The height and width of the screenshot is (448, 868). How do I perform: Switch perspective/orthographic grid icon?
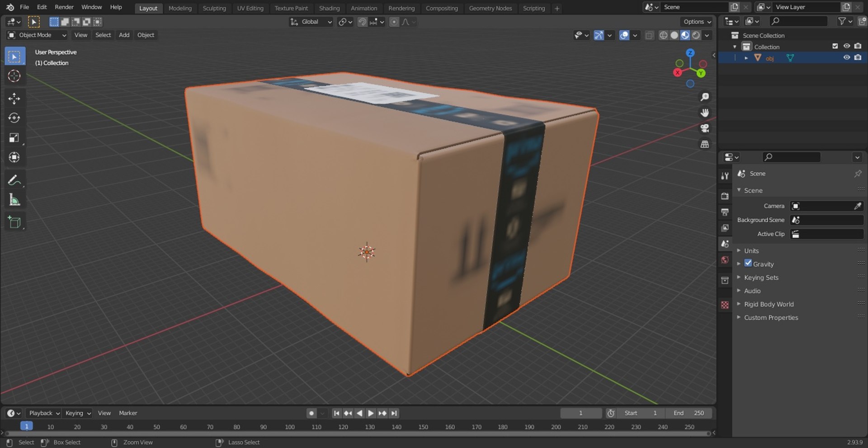point(704,144)
